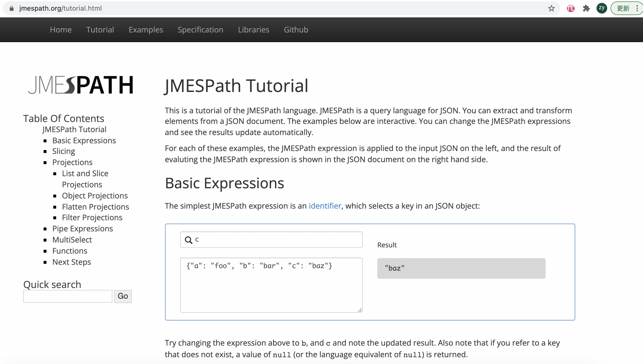Go to Libraries in the top navbar
This screenshot has width=643, height=364.
[253, 30]
